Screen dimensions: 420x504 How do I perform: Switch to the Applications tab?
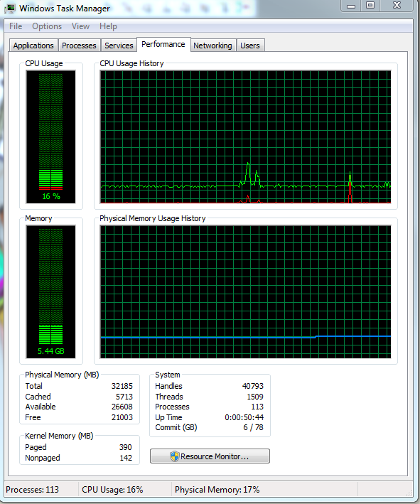coord(33,45)
